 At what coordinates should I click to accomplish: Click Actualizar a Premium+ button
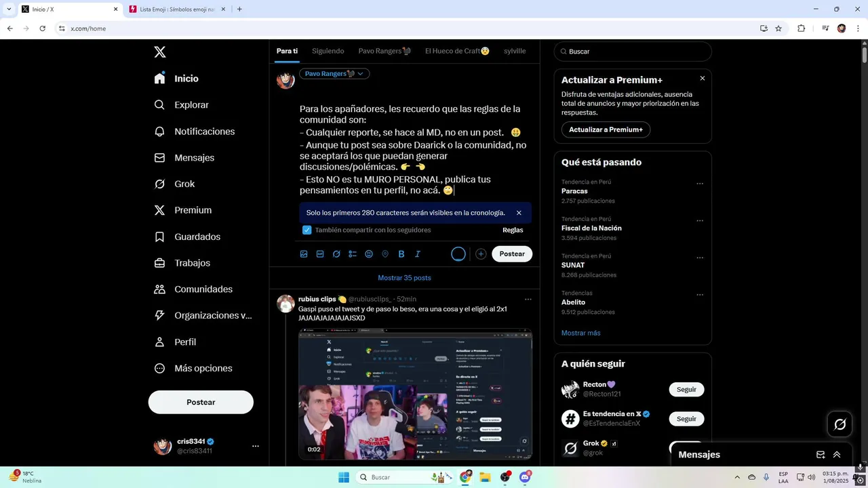point(606,129)
